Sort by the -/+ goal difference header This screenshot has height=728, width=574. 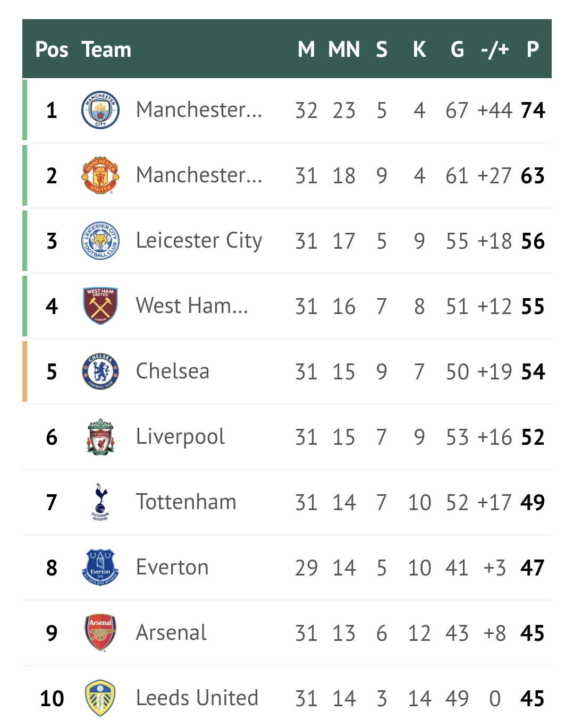coord(495,49)
